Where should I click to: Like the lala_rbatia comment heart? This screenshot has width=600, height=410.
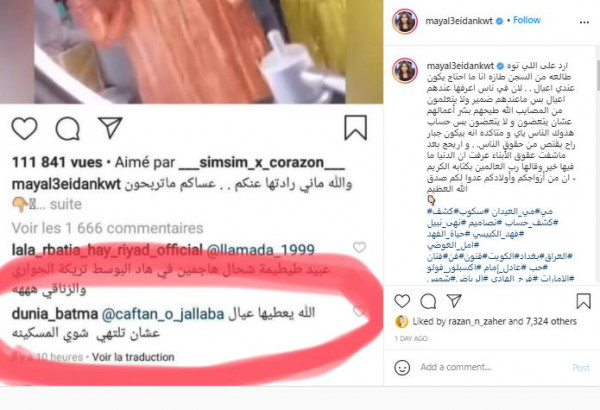tap(359, 247)
